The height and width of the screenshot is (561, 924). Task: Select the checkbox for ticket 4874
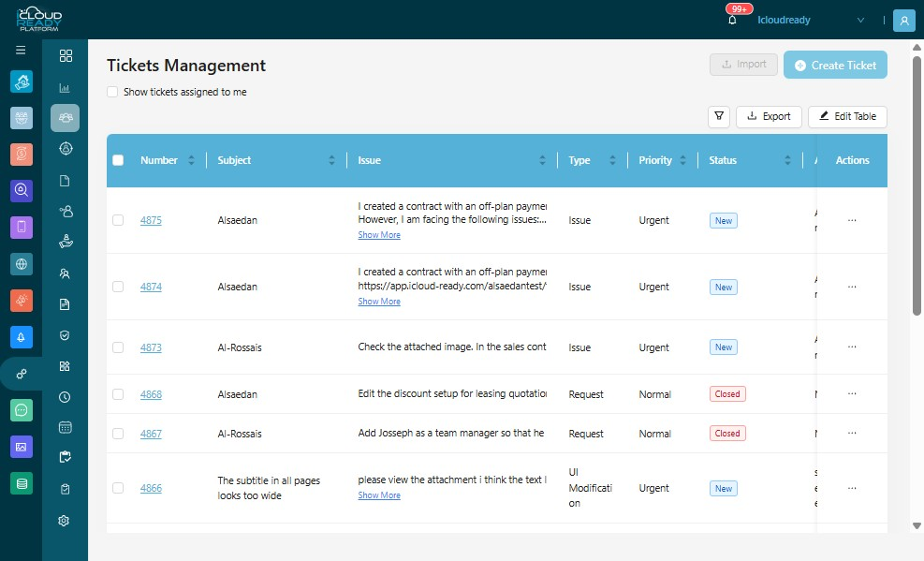coord(118,287)
